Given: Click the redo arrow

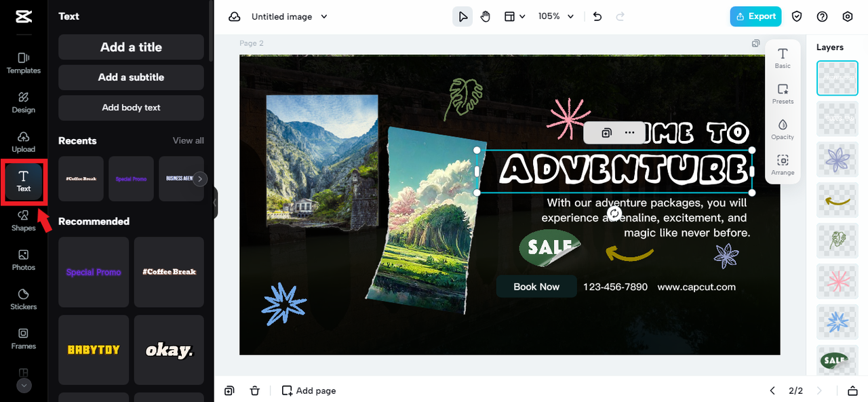Looking at the screenshot, I should pos(620,17).
